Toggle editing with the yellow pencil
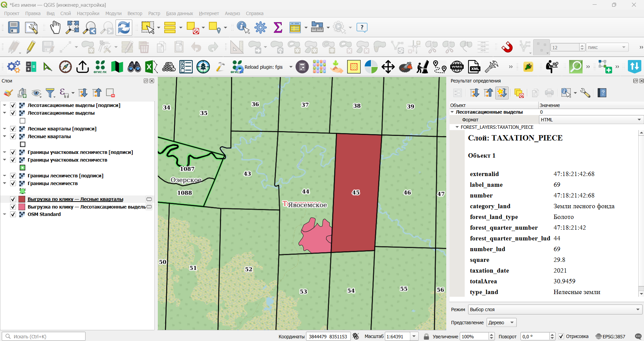 (x=31, y=47)
